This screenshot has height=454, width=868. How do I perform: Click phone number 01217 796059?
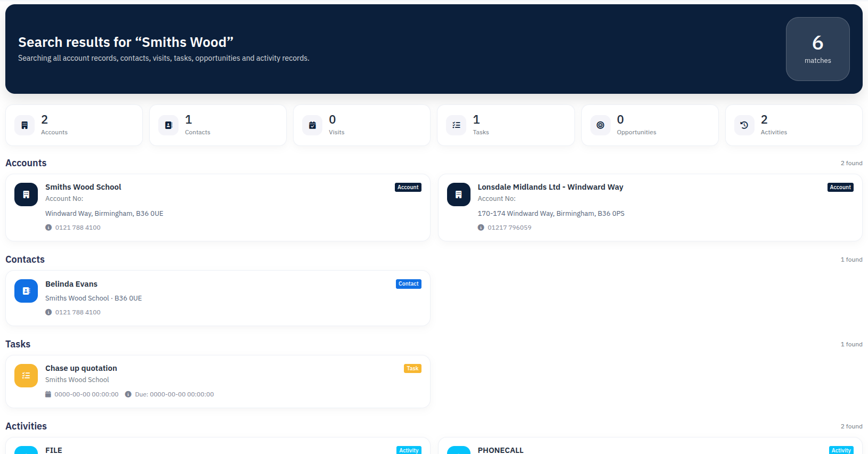click(509, 228)
